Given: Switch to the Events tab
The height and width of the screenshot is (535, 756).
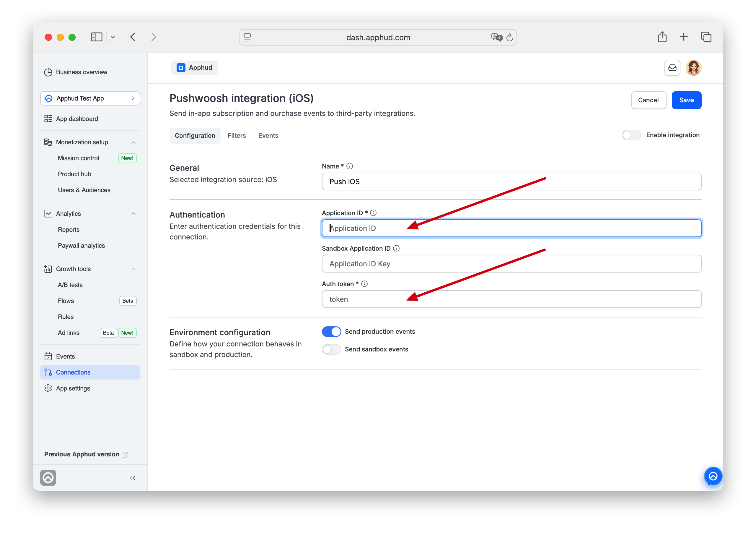Looking at the screenshot, I should 268,135.
